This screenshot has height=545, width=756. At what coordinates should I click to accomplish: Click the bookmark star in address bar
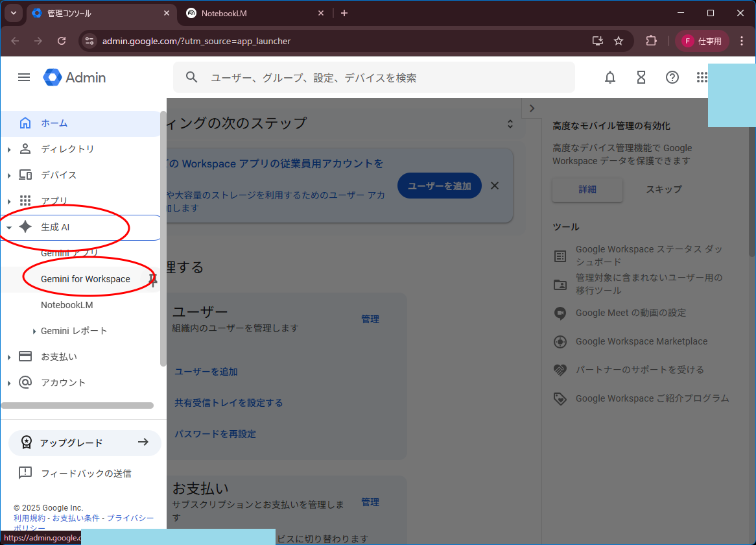[619, 41]
